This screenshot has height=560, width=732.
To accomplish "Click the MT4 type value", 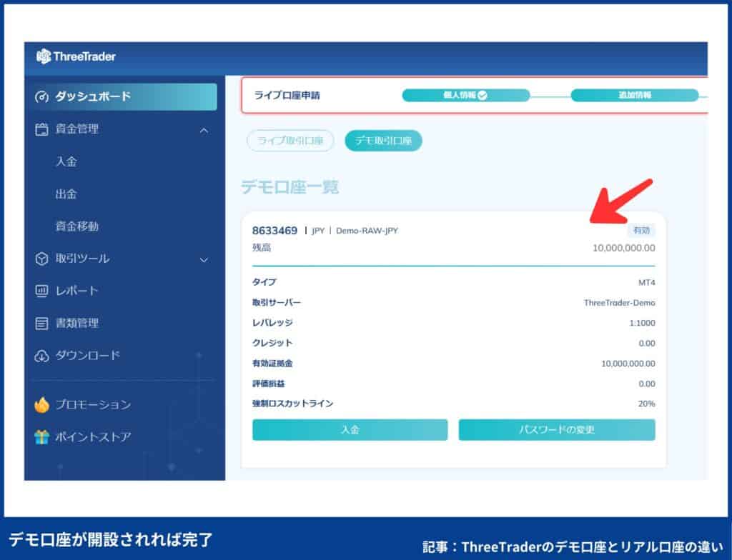I will pos(646,282).
